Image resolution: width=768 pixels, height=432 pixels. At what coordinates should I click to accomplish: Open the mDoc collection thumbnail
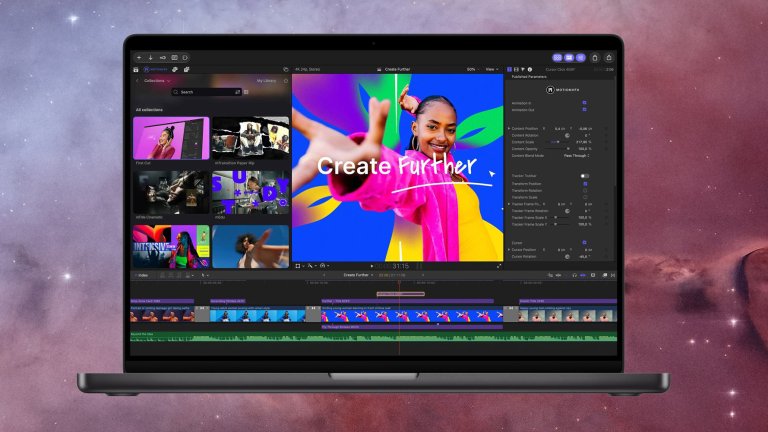click(x=250, y=192)
